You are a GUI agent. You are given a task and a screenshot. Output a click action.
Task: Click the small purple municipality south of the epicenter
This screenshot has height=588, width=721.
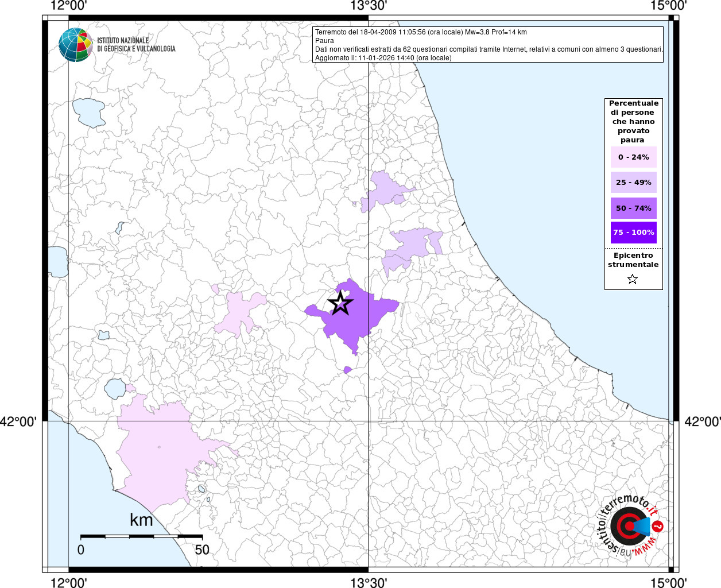tap(347, 370)
